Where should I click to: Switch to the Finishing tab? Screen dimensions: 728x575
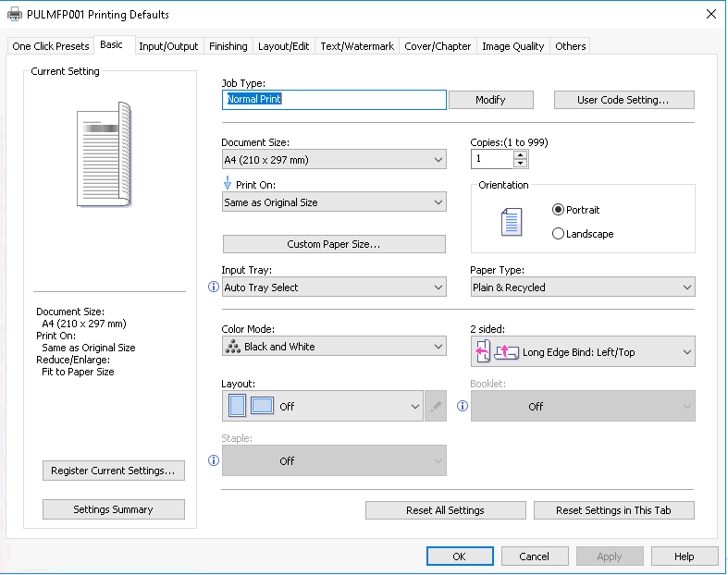click(228, 46)
